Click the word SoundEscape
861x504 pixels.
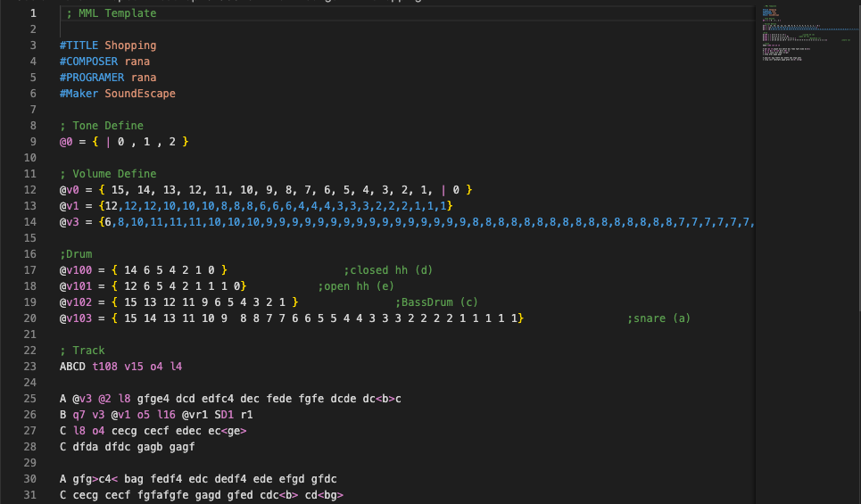[x=140, y=94]
